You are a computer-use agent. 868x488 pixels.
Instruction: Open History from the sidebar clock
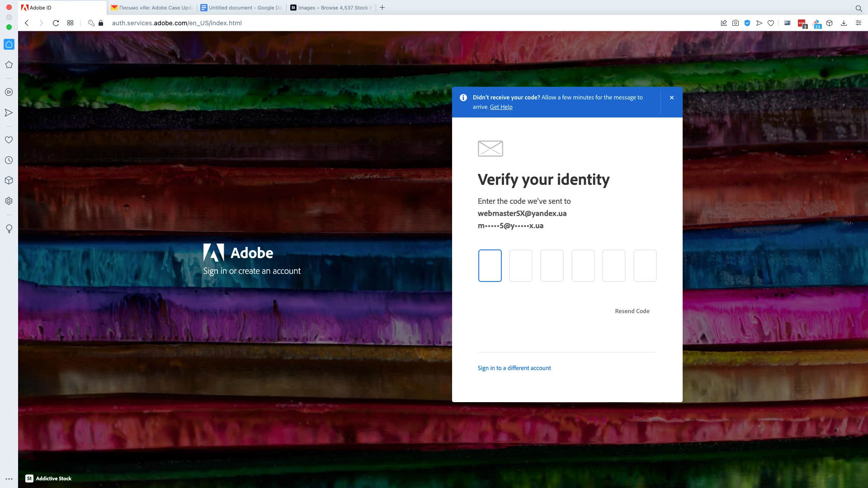(9, 160)
